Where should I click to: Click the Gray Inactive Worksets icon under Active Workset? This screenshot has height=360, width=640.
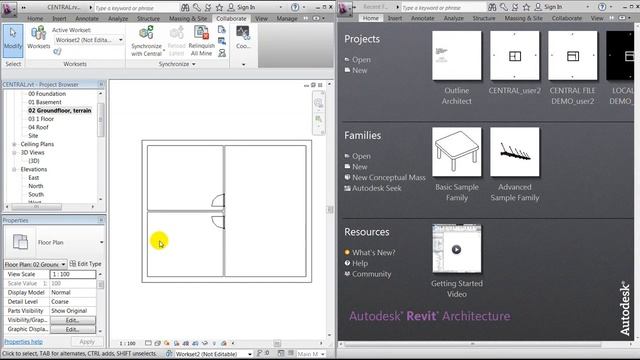coord(58,51)
